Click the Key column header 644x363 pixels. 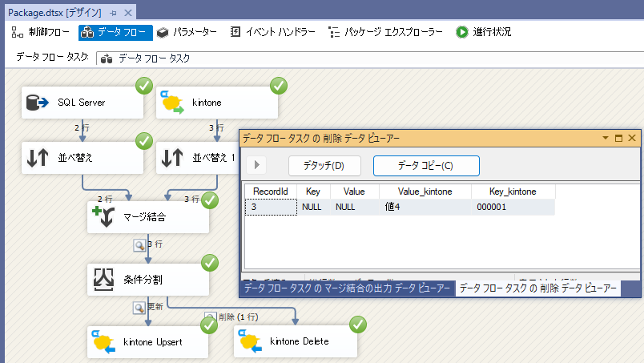pyautogui.click(x=313, y=192)
